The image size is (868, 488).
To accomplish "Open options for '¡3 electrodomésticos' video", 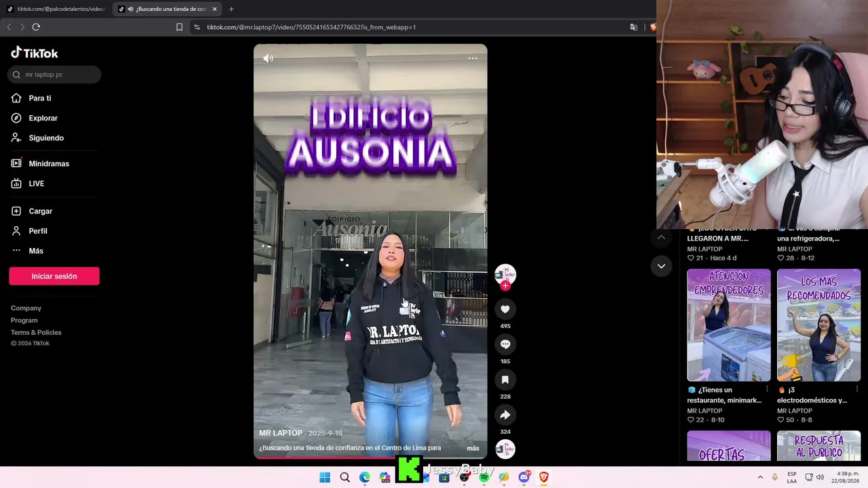I will [x=857, y=389].
